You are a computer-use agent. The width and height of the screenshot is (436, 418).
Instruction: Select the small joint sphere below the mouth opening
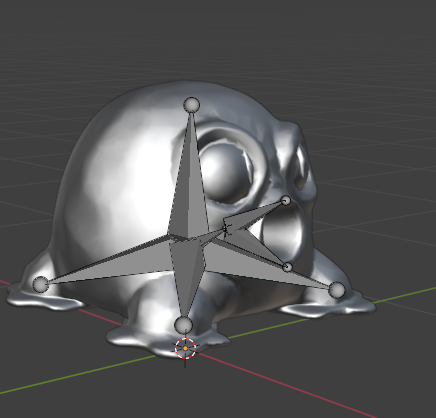point(288,267)
